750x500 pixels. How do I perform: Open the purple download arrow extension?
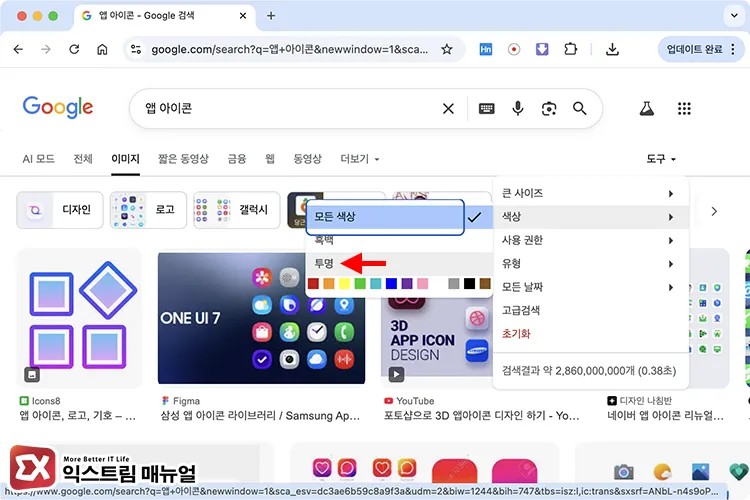(542, 49)
